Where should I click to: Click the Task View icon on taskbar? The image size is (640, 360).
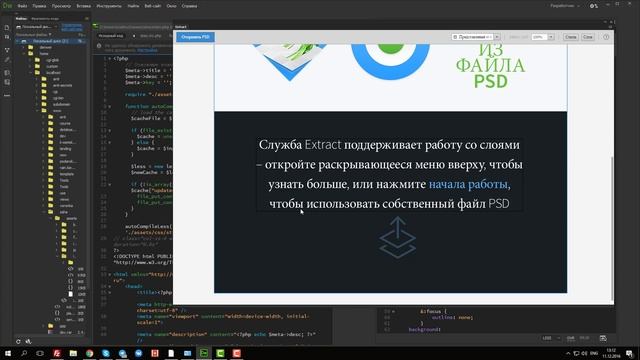pyautogui.click(x=40, y=353)
